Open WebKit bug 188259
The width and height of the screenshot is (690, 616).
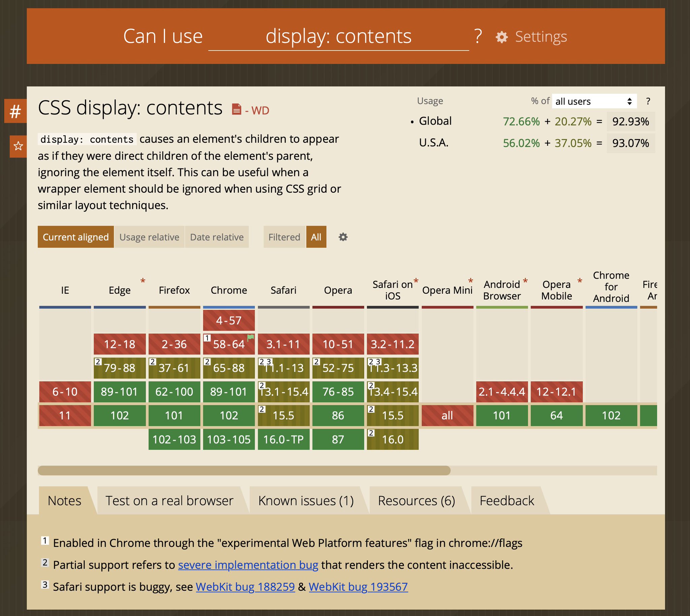245,587
